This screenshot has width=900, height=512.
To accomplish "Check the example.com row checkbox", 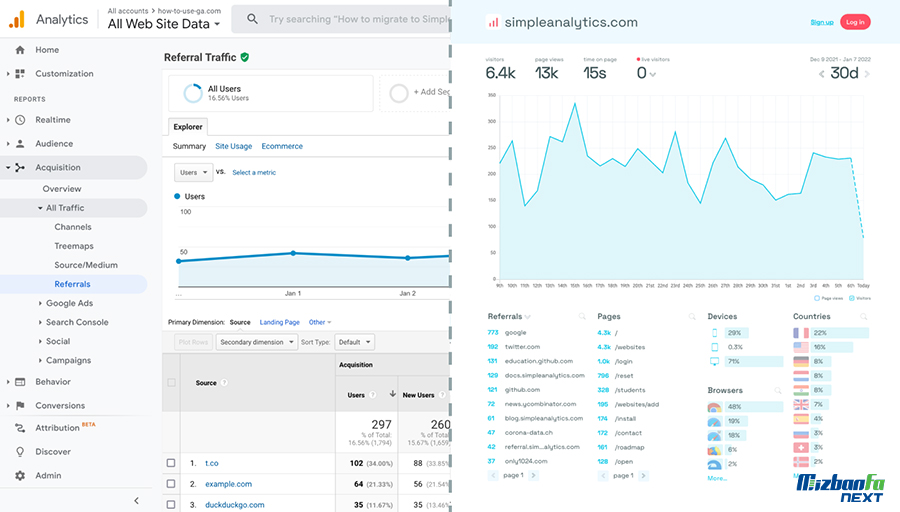I will (x=171, y=484).
